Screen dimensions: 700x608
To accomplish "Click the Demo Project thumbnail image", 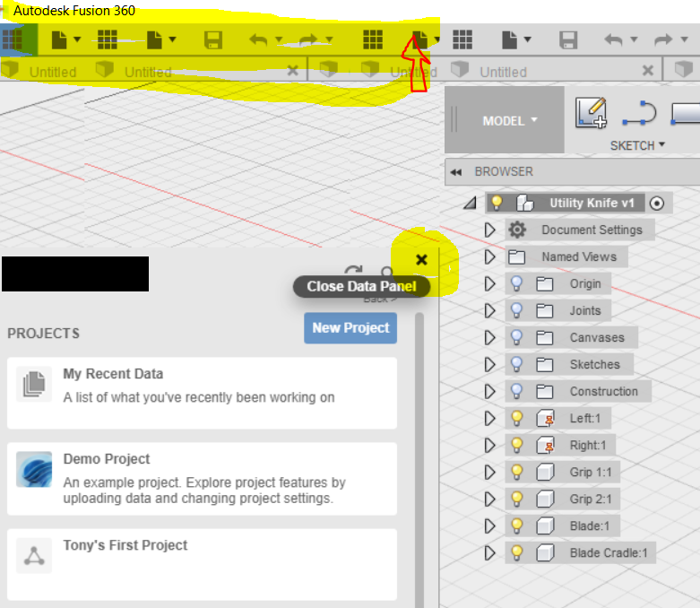I will coord(34,469).
